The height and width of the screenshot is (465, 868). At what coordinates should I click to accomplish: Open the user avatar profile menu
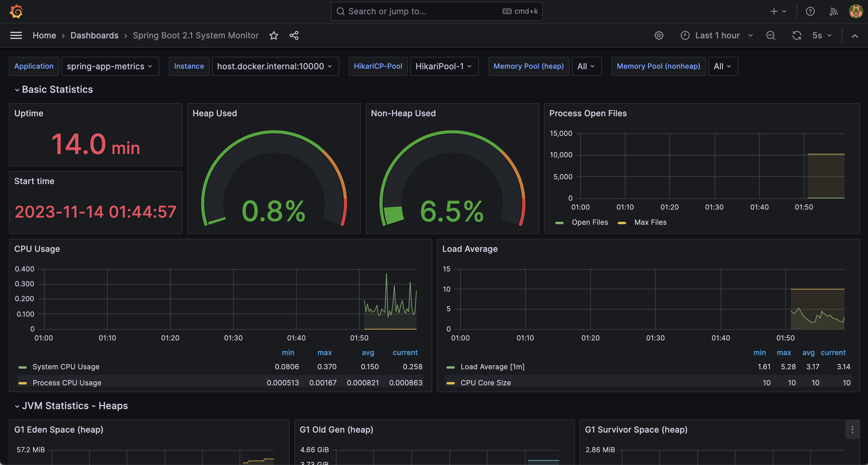coord(856,12)
